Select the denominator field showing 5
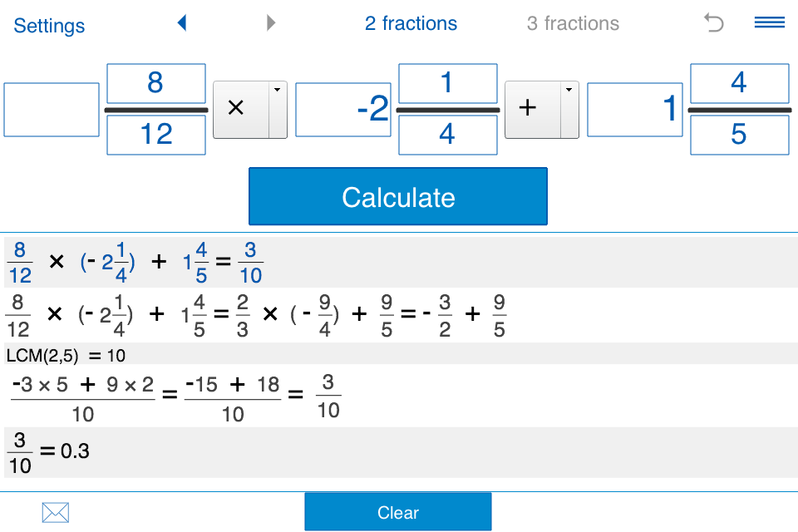The image size is (798, 532). pos(739,135)
